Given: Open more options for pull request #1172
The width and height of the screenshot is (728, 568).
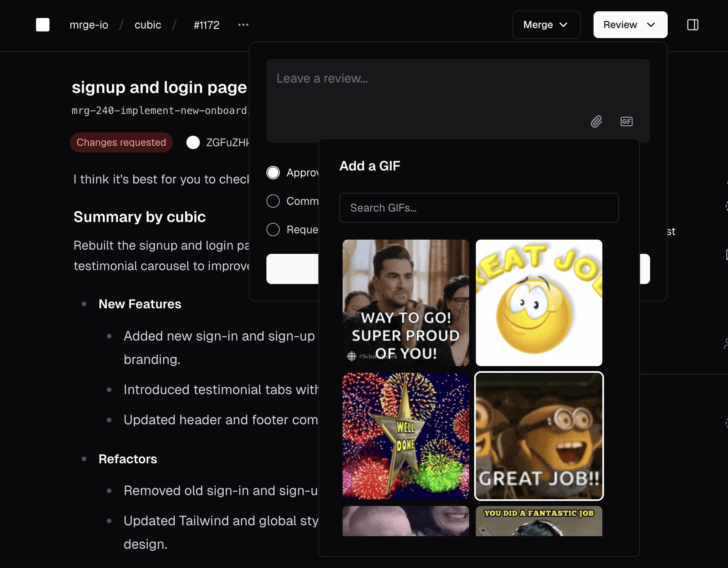Looking at the screenshot, I should coord(243,25).
